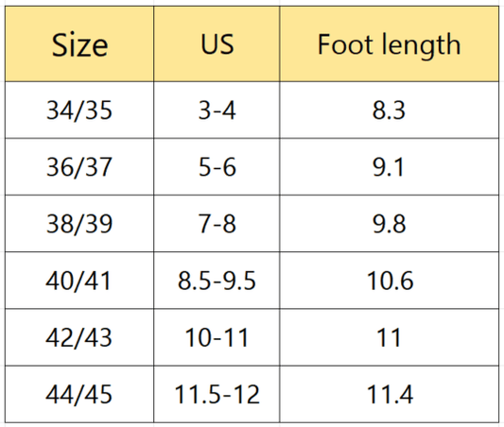Select the US header cell
Screen dimensions: 504x427
coord(217,44)
